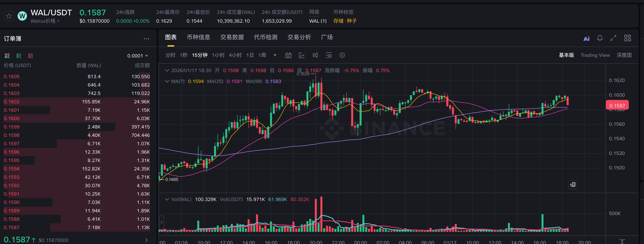Click the price alert bell icon

coord(599,38)
